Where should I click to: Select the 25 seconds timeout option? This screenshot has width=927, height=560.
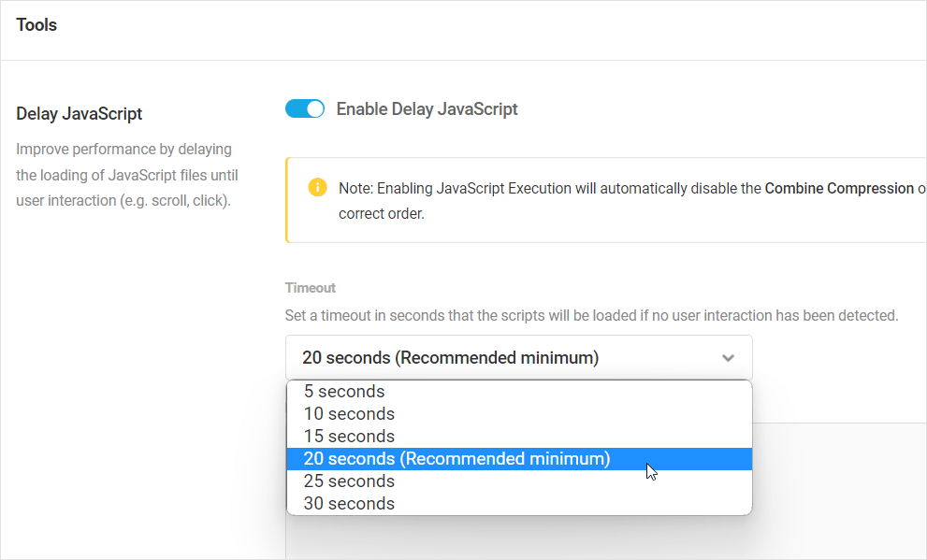349,481
